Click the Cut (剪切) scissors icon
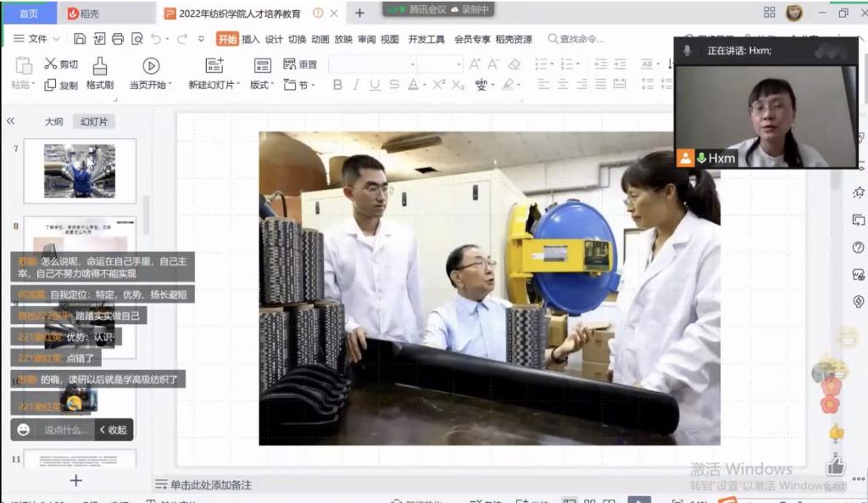Screen dimensions: 868x503 [50, 64]
